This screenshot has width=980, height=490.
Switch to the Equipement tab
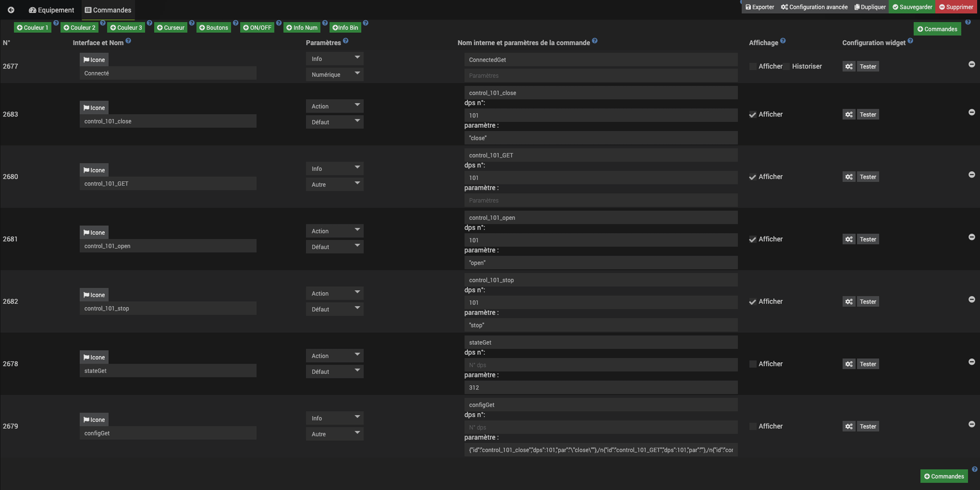click(x=51, y=10)
